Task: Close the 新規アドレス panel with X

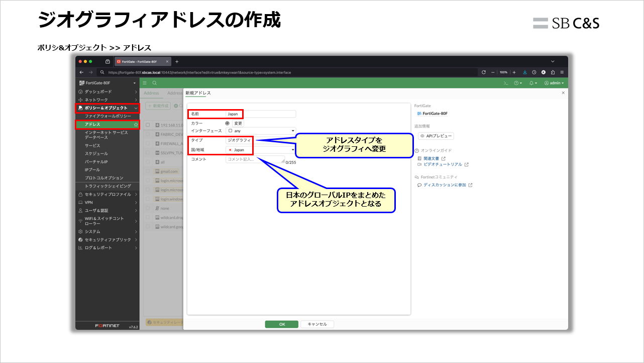Action: click(x=563, y=93)
